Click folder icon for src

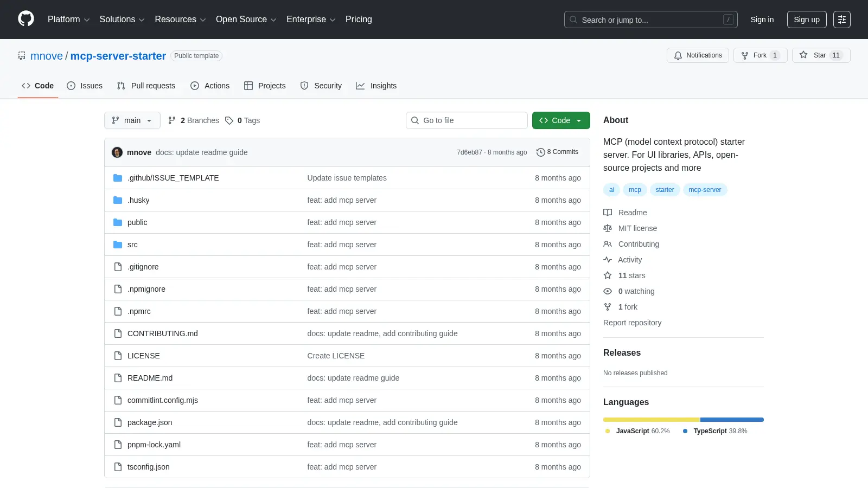(118, 245)
